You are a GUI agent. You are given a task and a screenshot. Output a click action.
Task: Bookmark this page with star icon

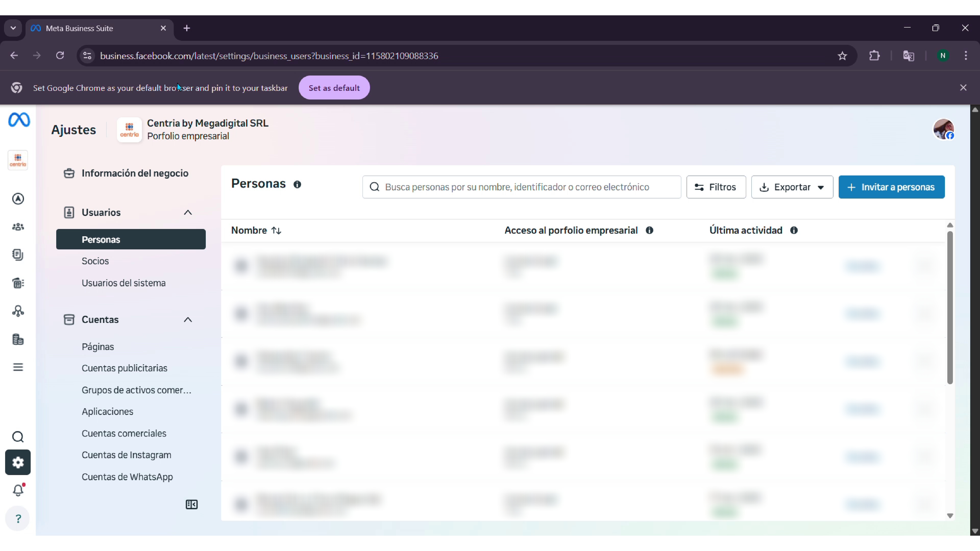(x=842, y=56)
